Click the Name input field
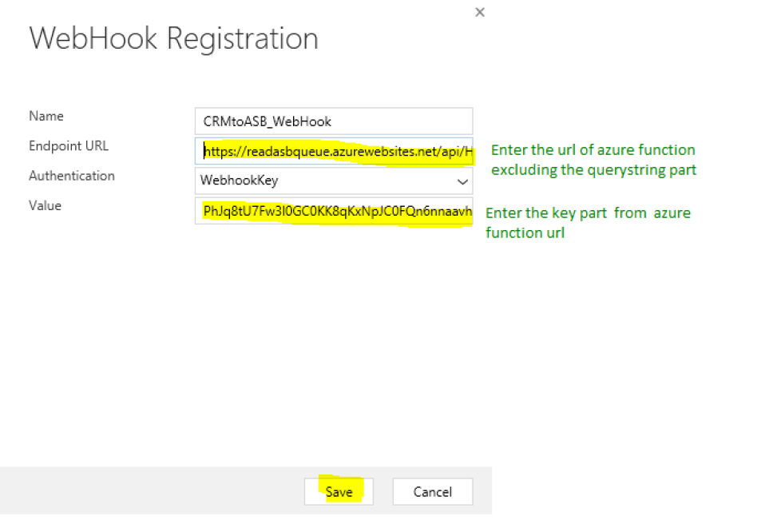Screen dimensions: 773x532 (x=334, y=121)
